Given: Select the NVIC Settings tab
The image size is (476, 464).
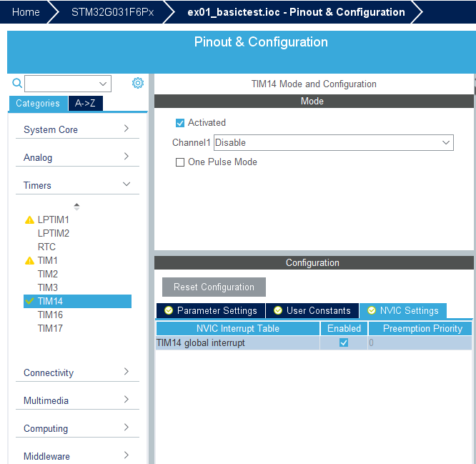Looking at the screenshot, I should click(x=403, y=311).
